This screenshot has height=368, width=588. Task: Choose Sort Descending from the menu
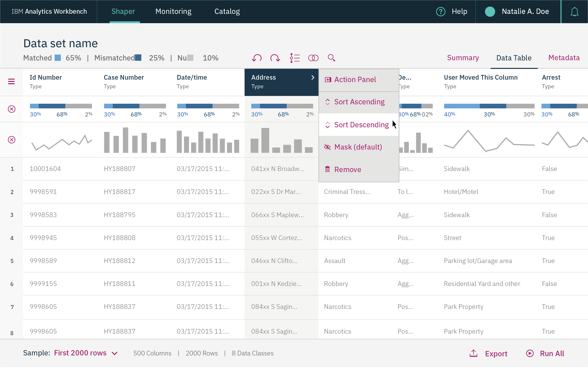[x=361, y=125]
